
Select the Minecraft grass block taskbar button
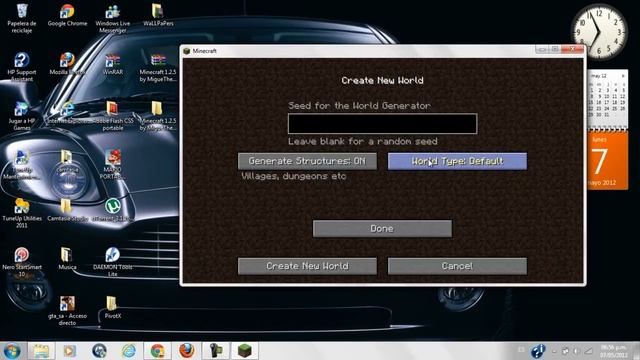(x=245, y=351)
